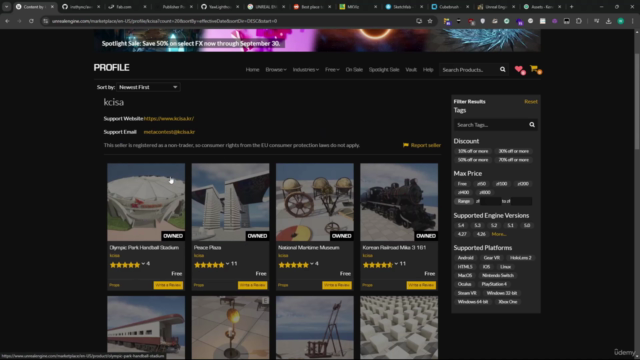The width and height of the screenshot is (640, 360).
Task: Click the product search magnifier icon
Action: pos(502,70)
